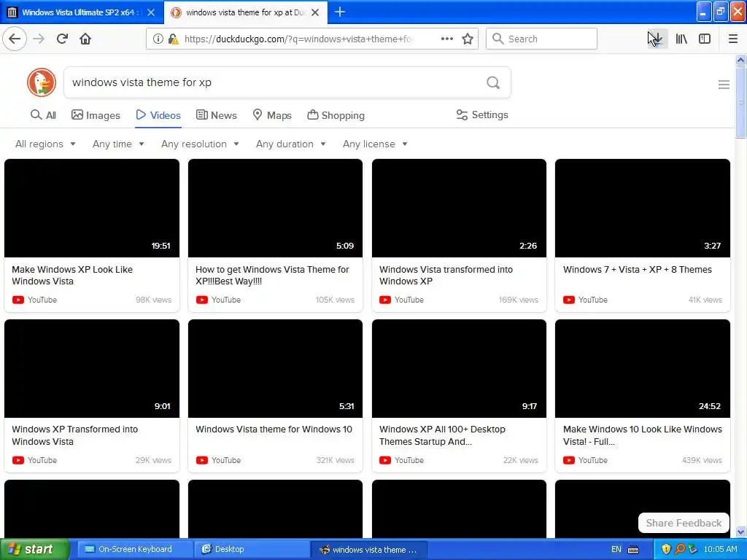
Task: Open DuckDuckGo side menu icon
Action: (724, 85)
